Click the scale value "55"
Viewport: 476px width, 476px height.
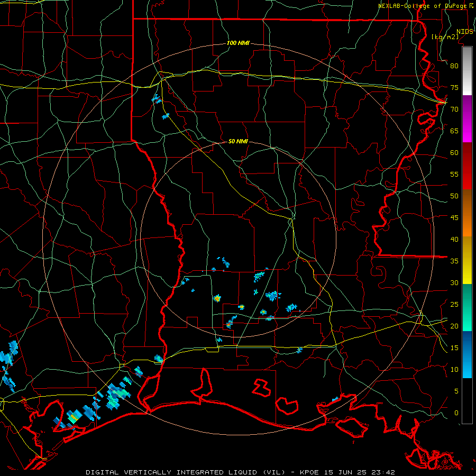pos(454,174)
